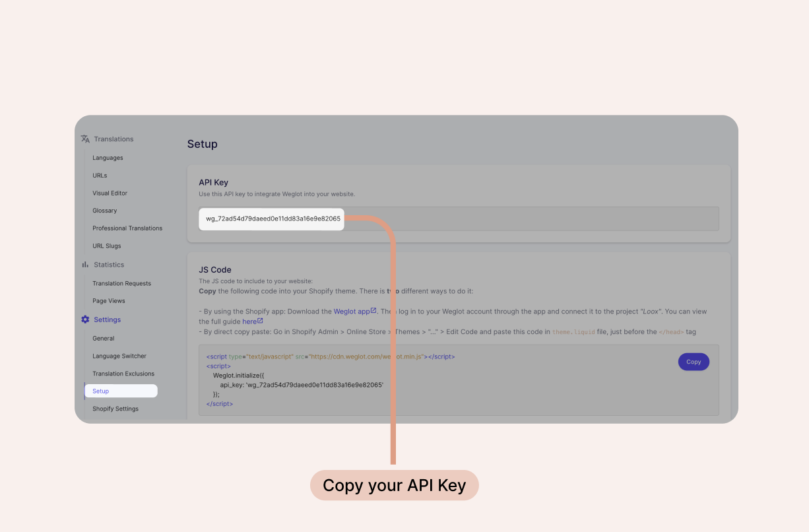Image resolution: width=809 pixels, height=532 pixels.
Task: Click the external-link icon beside Weglot app
Action: click(x=373, y=310)
